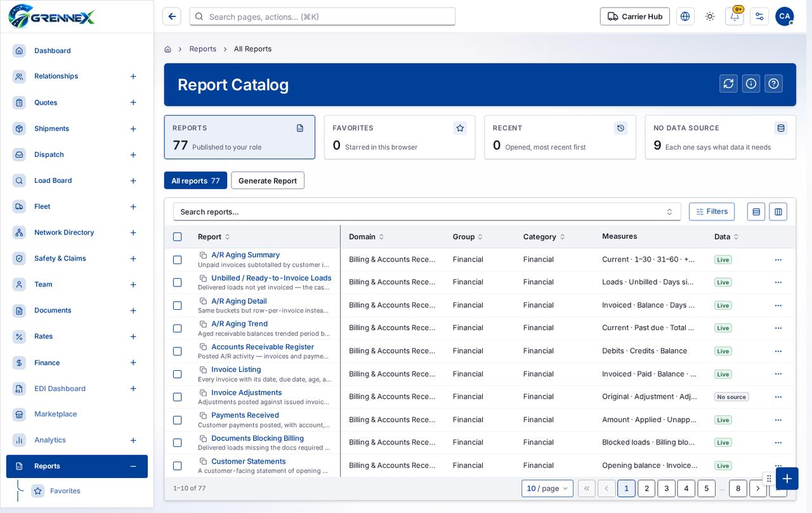Open the Unbilled / Ready-to-Invoice Loads report

pyautogui.click(x=271, y=278)
